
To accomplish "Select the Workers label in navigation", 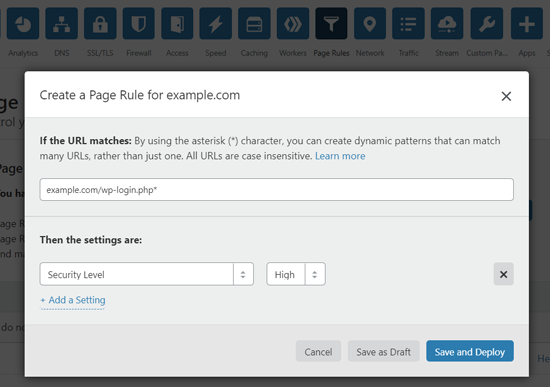I will tap(293, 53).
